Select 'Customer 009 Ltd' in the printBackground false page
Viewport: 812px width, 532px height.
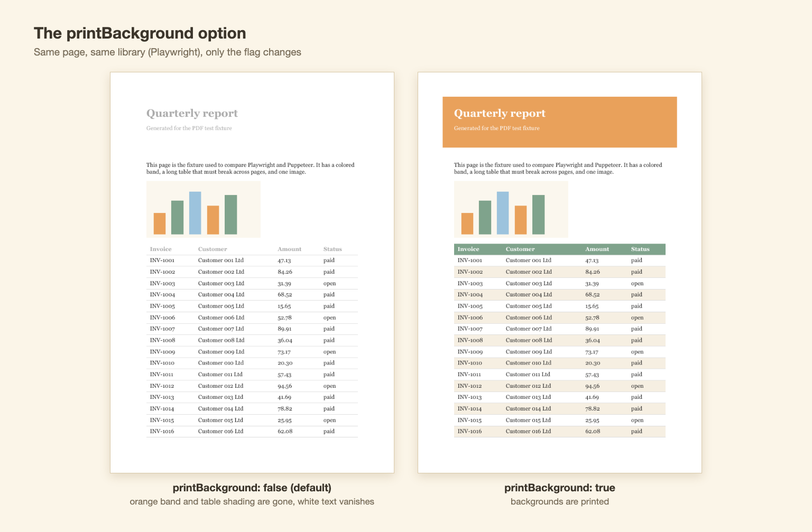pyautogui.click(x=221, y=352)
